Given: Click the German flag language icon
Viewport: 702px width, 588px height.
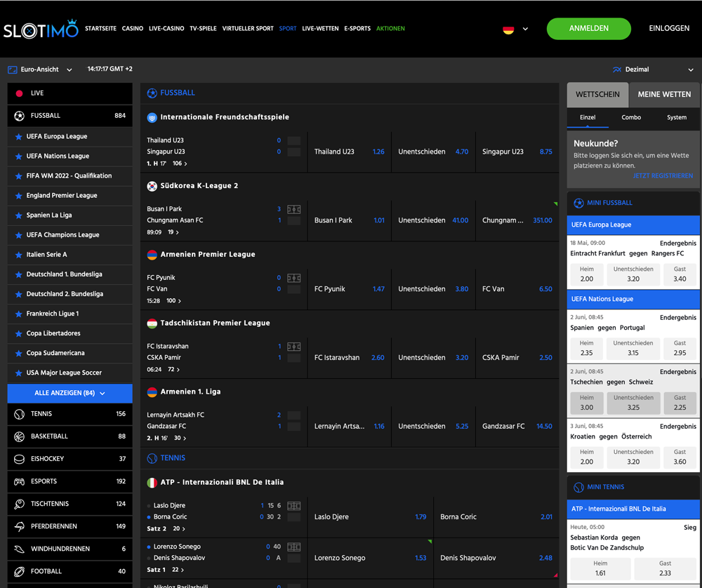Looking at the screenshot, I should tap(508, 29).
